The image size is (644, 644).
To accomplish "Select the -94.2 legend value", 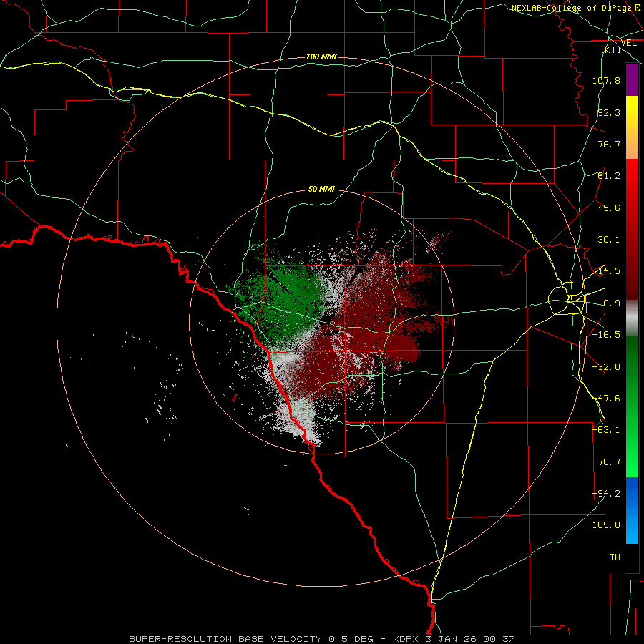I will 606,494.
